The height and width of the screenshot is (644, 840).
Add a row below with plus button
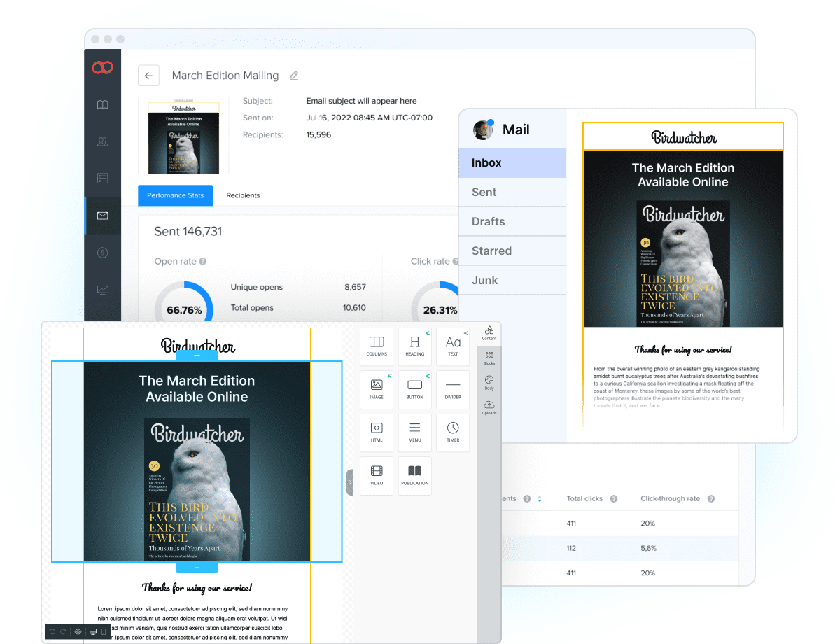point(197,568)
